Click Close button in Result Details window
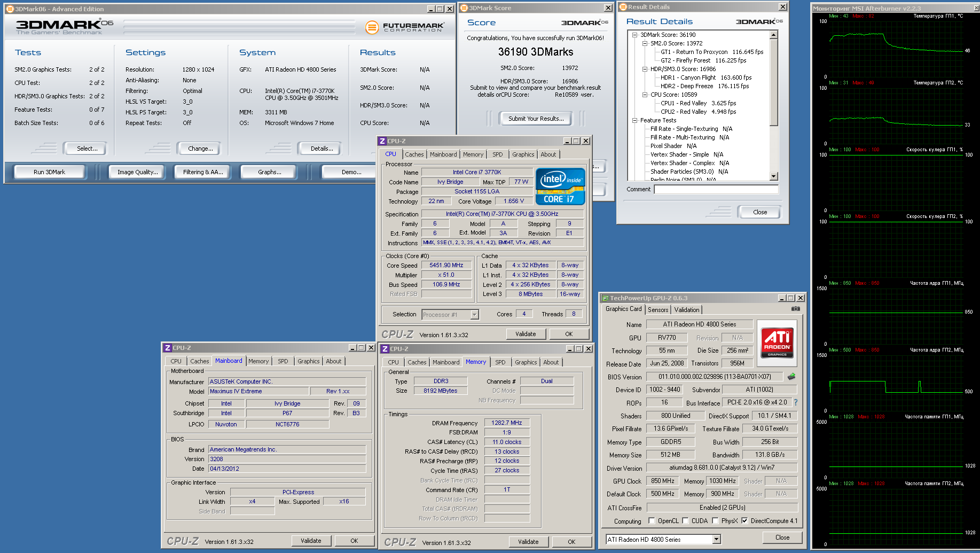Image resolution: width=980 pixels, height=553 pixels. coord(760,212)
